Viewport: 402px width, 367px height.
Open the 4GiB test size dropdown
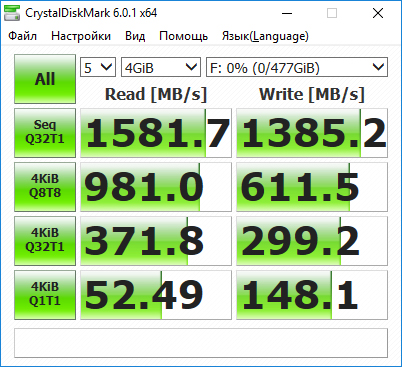tap(161, 68)
